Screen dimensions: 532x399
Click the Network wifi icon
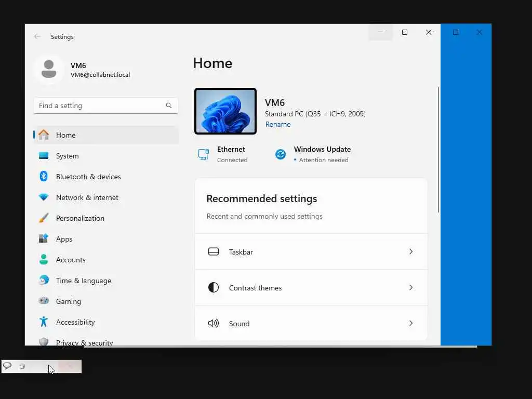[x=44, y=197]
